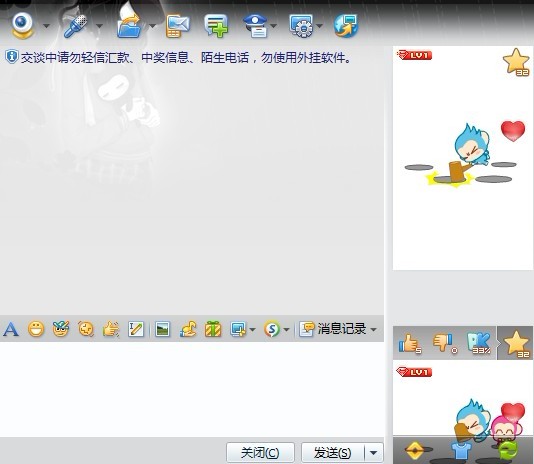Click the 关闭(C) button
This screenshot has width=534, height=464.
pos(260,453)
